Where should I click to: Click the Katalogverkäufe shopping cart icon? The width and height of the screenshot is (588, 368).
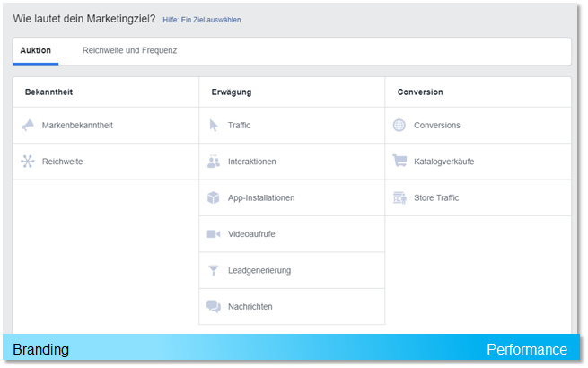(399, 161)
